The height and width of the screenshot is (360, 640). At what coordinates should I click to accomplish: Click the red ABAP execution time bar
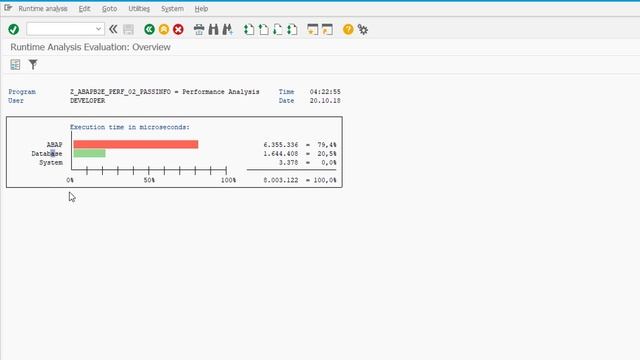pyautogui.click(x=136, y=144)
